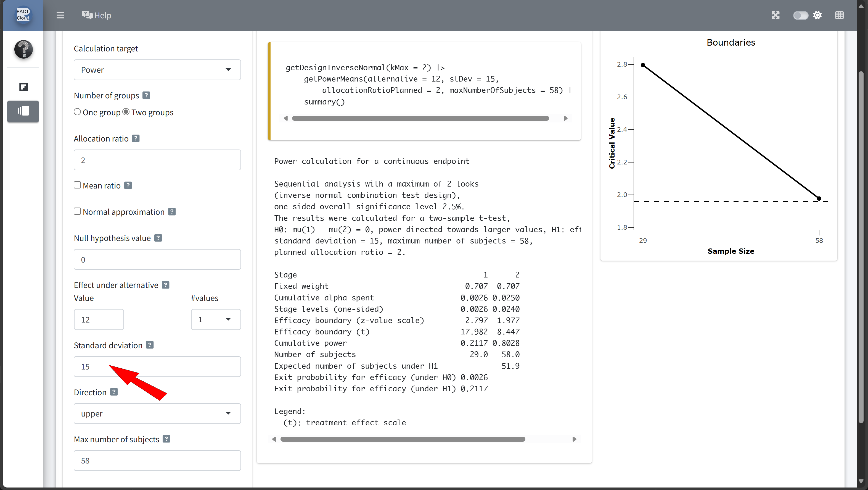The height and width of the screenshot is (490, 868).
Task: Open the grid apps icon in header
Action: pos(839,15)
